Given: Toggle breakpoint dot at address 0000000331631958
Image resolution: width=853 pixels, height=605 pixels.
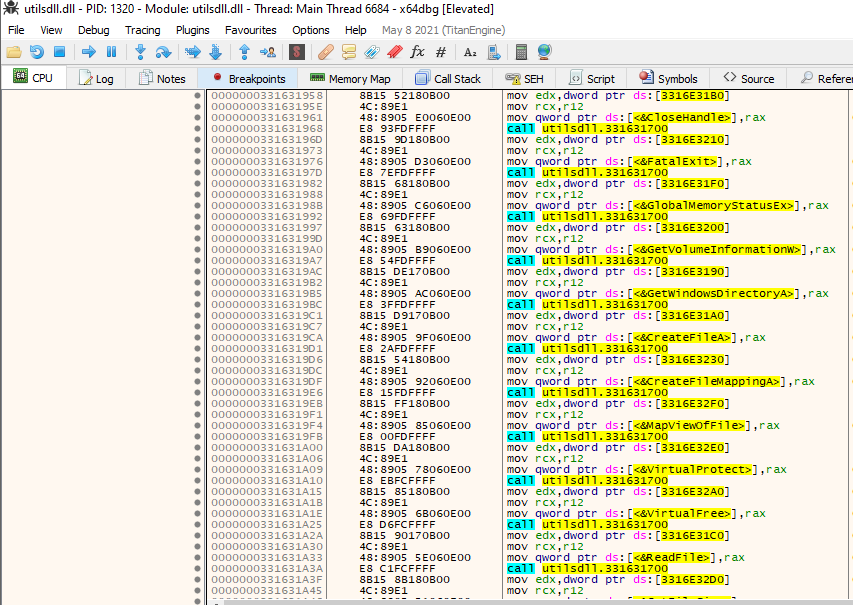Looking at the screenshot, I should (x=197, y=96).
